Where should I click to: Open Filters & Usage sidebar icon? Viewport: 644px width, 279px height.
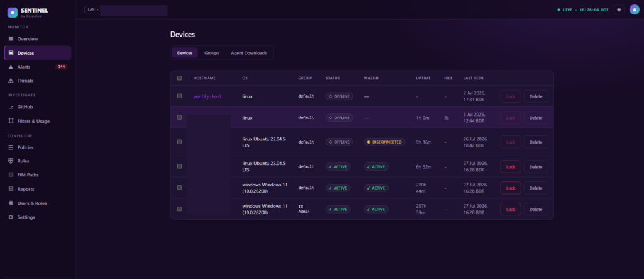[x=11, y=121]
